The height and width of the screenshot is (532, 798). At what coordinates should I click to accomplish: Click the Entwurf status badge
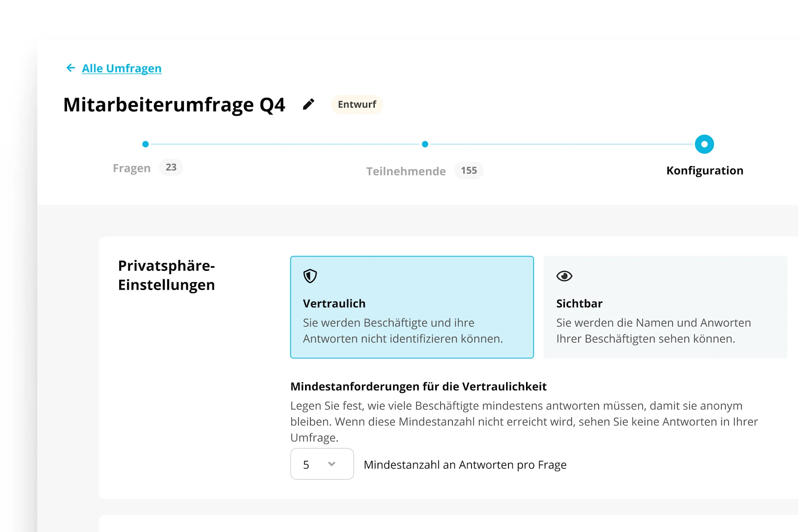click(x=357, y=104)
